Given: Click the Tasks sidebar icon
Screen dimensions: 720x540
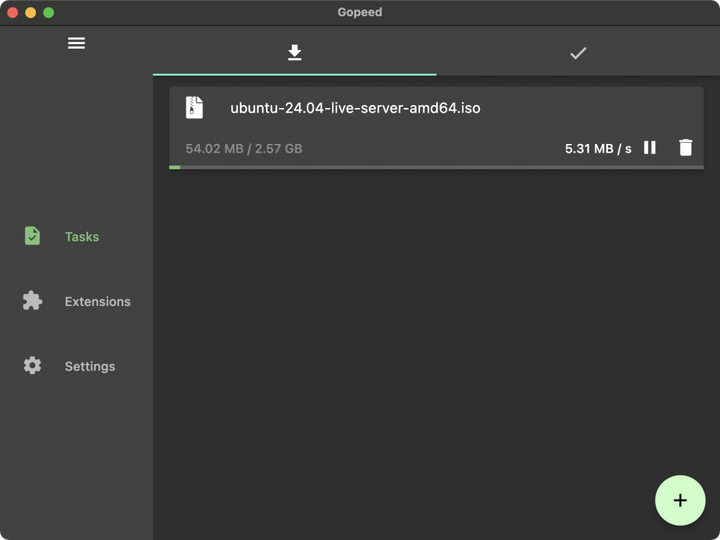Looking at the screenshot, I should 33,237.
